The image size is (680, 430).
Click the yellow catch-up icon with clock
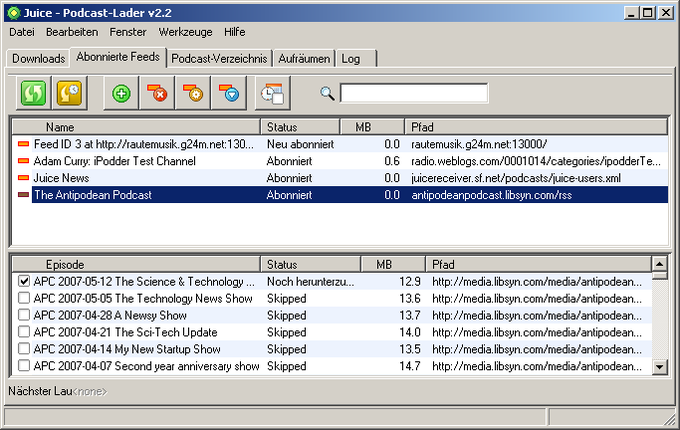pos(69,93)
